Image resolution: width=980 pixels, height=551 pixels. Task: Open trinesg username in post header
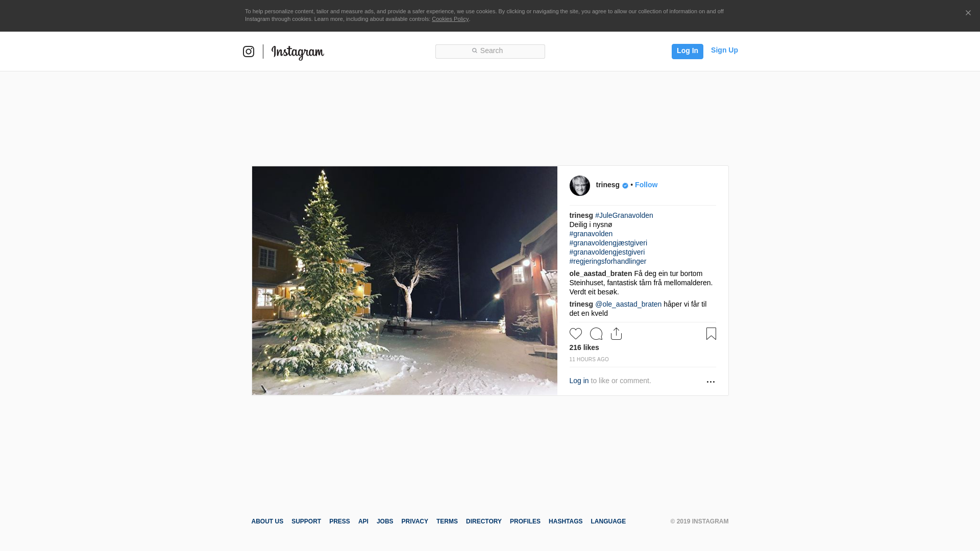[607, 185]
